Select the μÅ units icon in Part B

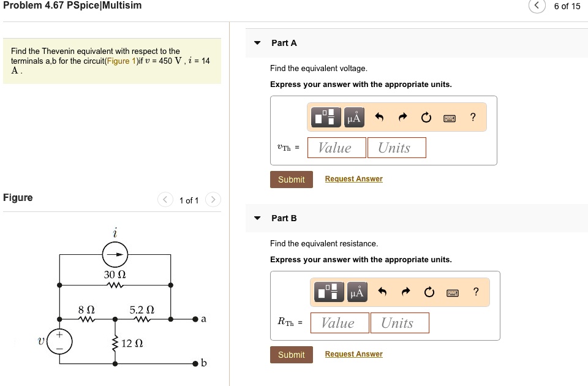pos(356,292)
